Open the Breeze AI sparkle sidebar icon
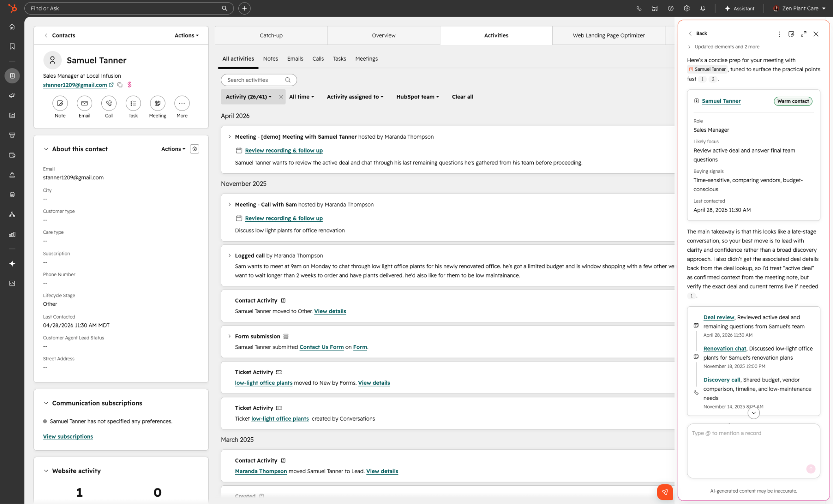 (x=12, y=264)
